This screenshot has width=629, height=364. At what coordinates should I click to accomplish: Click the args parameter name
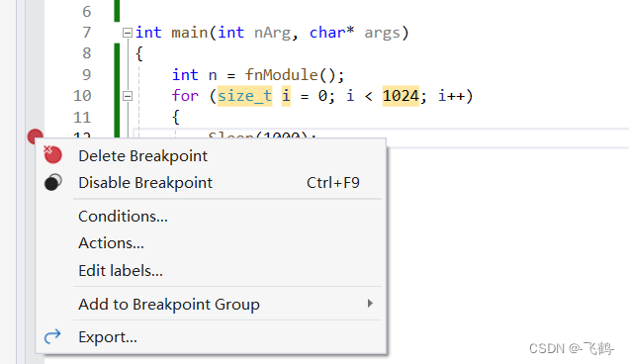383,33
